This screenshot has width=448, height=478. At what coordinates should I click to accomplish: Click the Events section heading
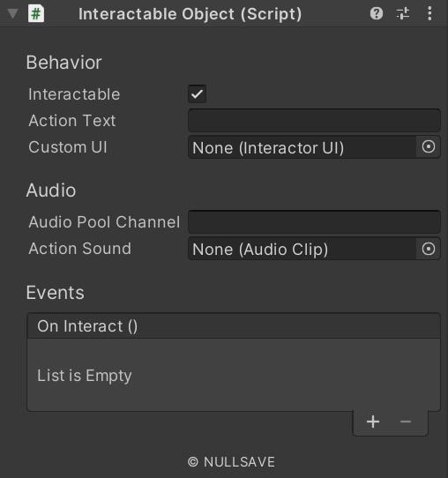(x=56, y=293)
